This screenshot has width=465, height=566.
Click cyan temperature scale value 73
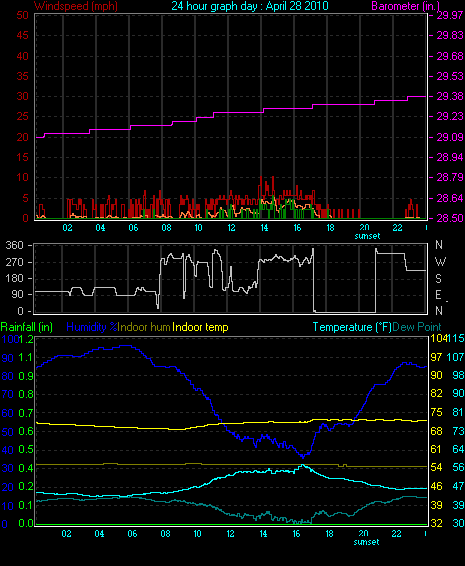point(458,431)
